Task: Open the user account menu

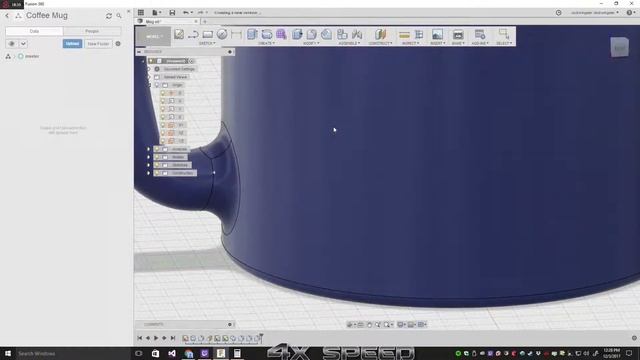Action: click(x=595, y=13)
